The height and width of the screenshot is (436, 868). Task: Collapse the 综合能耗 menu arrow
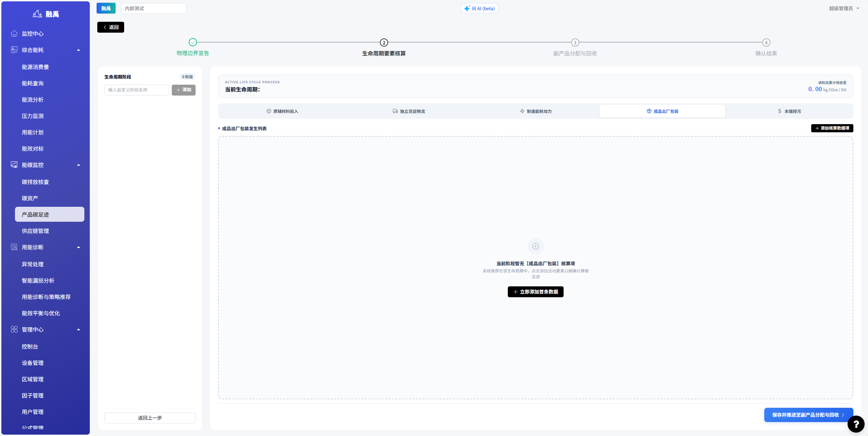pos(79,50)
